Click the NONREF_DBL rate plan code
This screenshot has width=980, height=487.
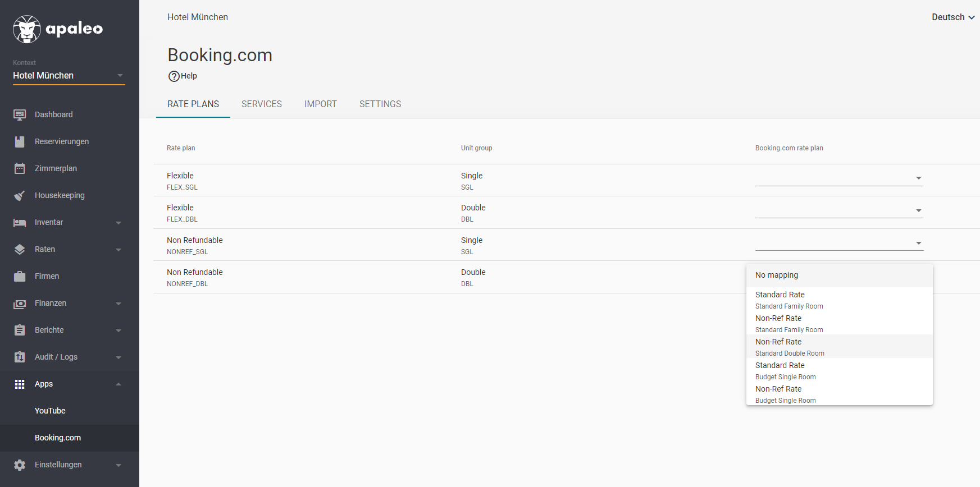tap(187, 284)
